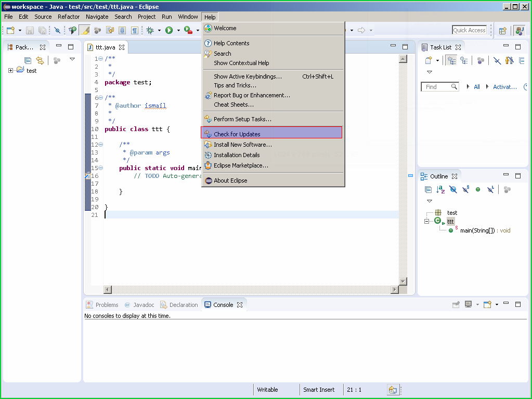Viewport: 532px width, 399px height.
Task: Toggle Pin Console icon
Action: (456, 304)
